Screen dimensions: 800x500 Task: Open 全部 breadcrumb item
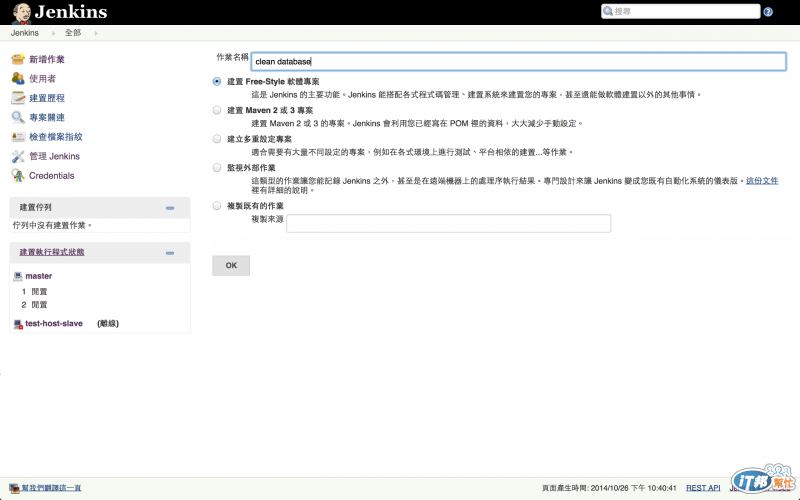coord(72,33)
